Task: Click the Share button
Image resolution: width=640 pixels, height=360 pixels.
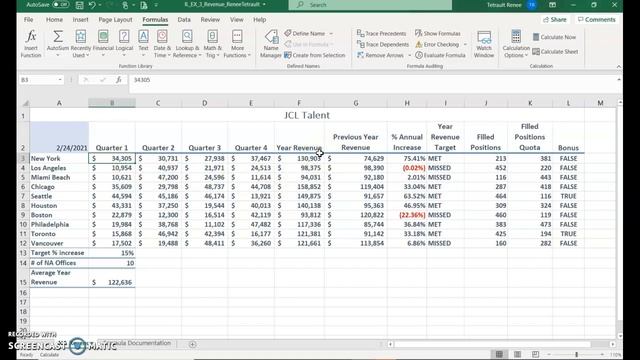Action: 555,20
